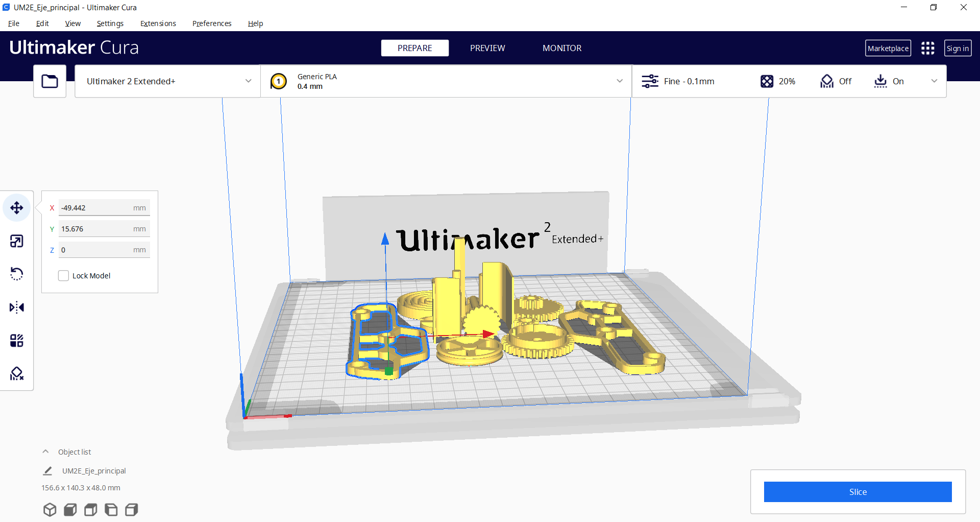Expand the print settings panel chevron
Viewport: 980px width, 522px height.
click(934, 81)
